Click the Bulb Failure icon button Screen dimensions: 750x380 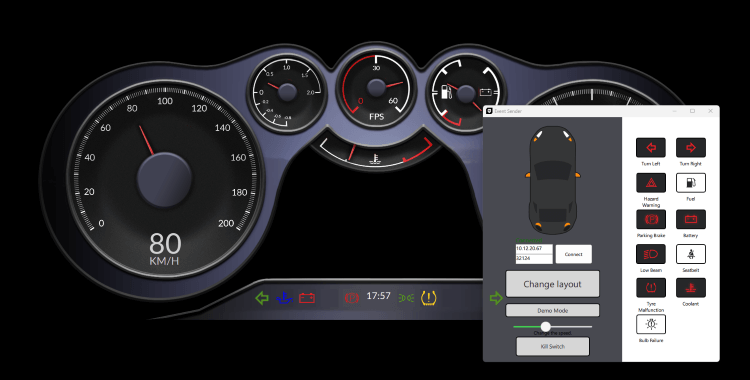[651, 324]
